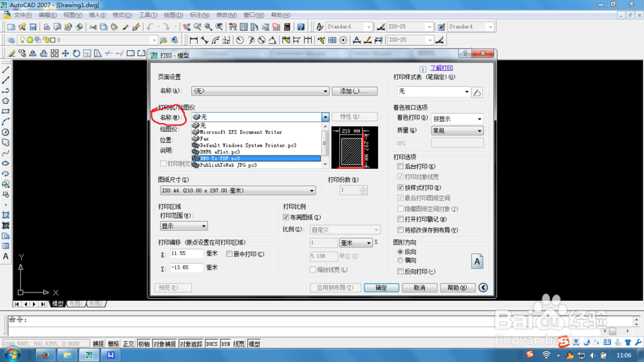Screen dimensions: 644x362
Task: Open 打印范围 显示 dropdown
Action: point(184,226)
